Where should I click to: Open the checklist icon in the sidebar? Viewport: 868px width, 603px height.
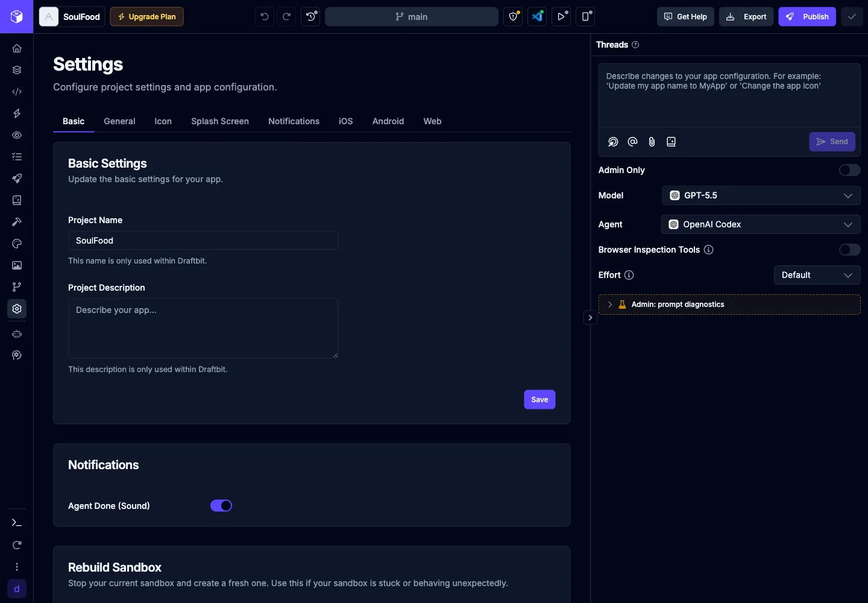point(17,157)
